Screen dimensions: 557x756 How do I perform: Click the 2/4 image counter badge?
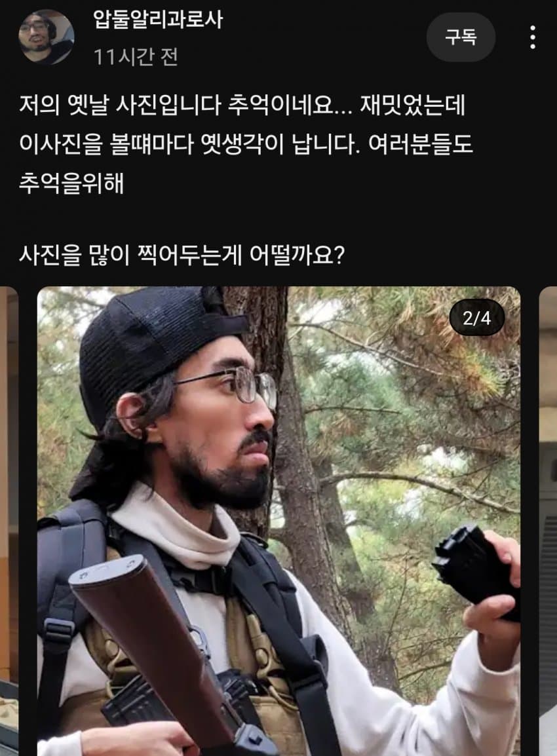click(x=476, y=318)
